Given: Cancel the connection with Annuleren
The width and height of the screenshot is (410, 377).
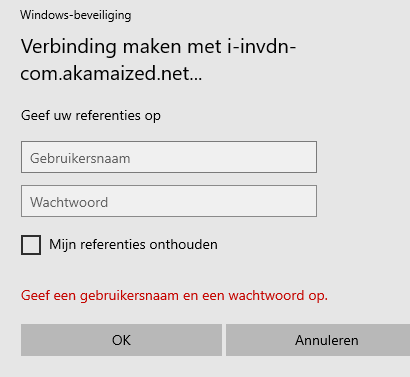Looking at the screenshot, I should [x=318, y=340].
